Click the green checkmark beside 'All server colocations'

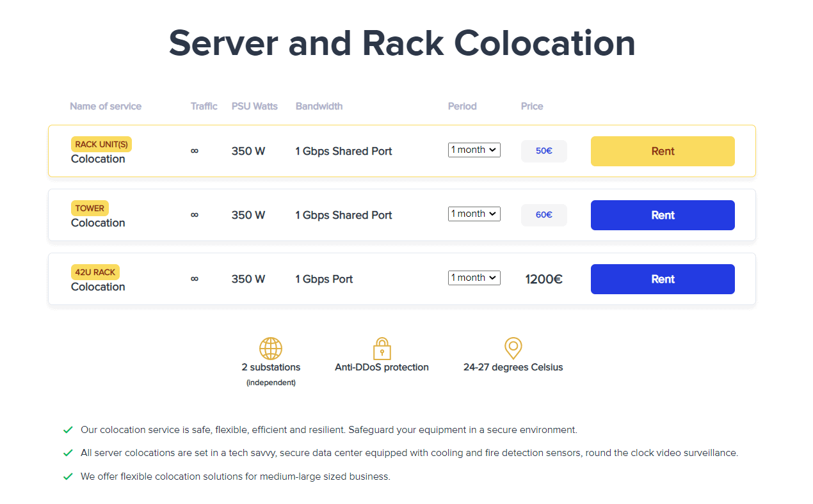coord(68,453)
